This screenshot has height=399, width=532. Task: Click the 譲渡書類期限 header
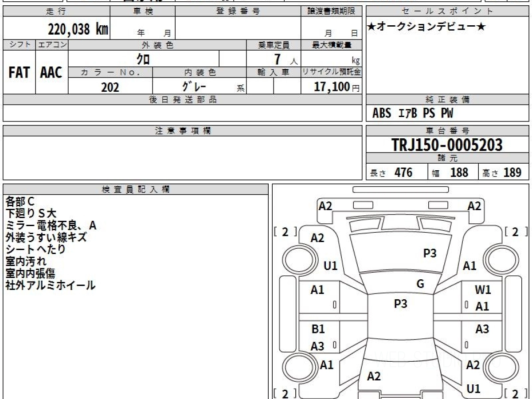[x=332, y=12]
